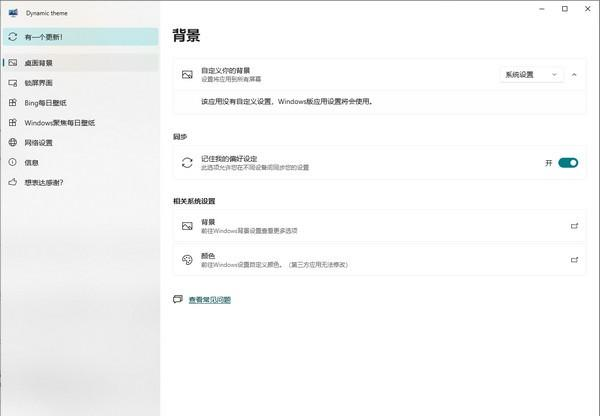Click the refresh icon beside 有一个更新!

pyautogui.click(x=13, y=37)
